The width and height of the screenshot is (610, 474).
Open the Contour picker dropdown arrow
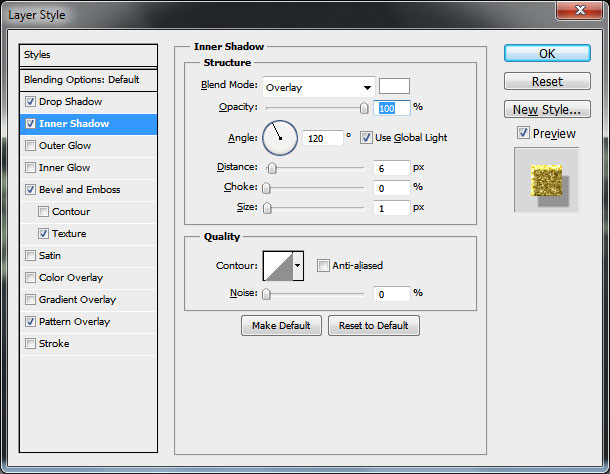(298, 265)
